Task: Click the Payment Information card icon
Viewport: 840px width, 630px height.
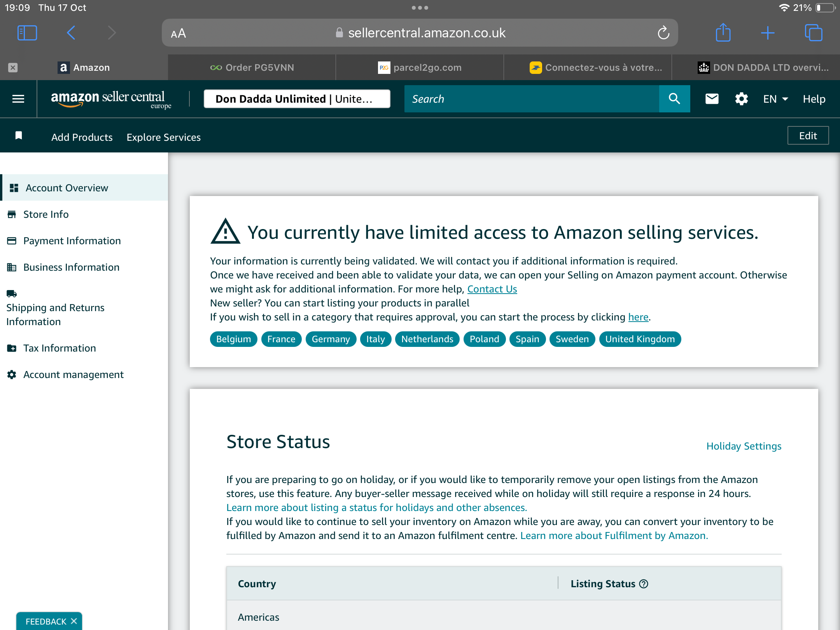Action: pyautogui.click(x=12, y=241)
